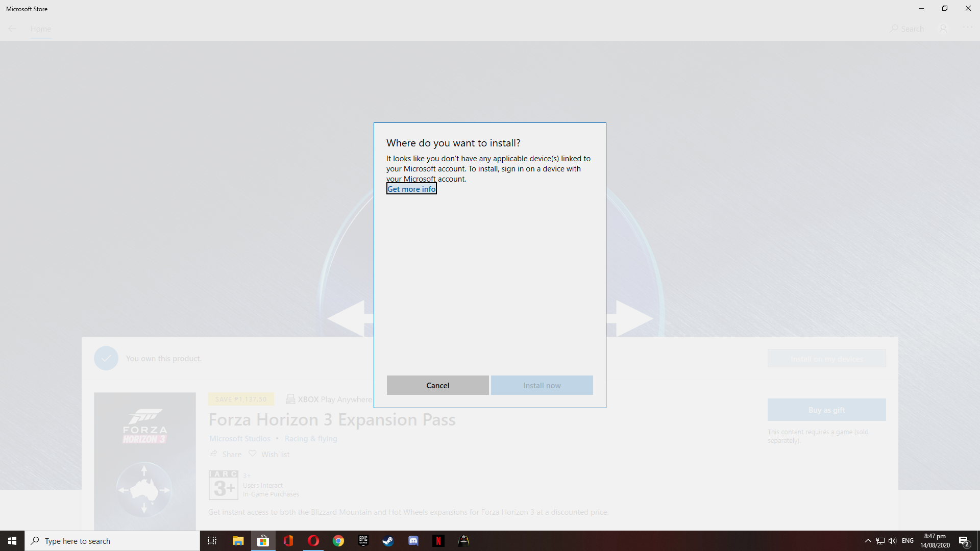Open Netflix from taskbar
Image resolution: width=980 pixels, height=551 pixels.
pyautogui.click(x=438, y=541)
